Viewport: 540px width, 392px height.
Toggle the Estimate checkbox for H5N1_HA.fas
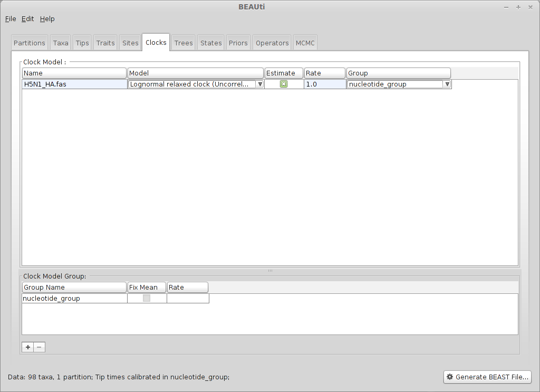tap(283, 84)
